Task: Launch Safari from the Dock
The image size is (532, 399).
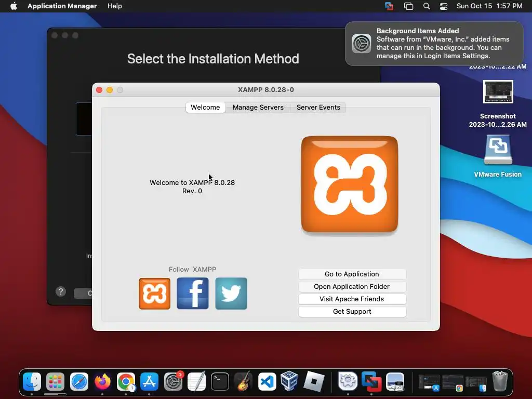Action: pos(79,382)
